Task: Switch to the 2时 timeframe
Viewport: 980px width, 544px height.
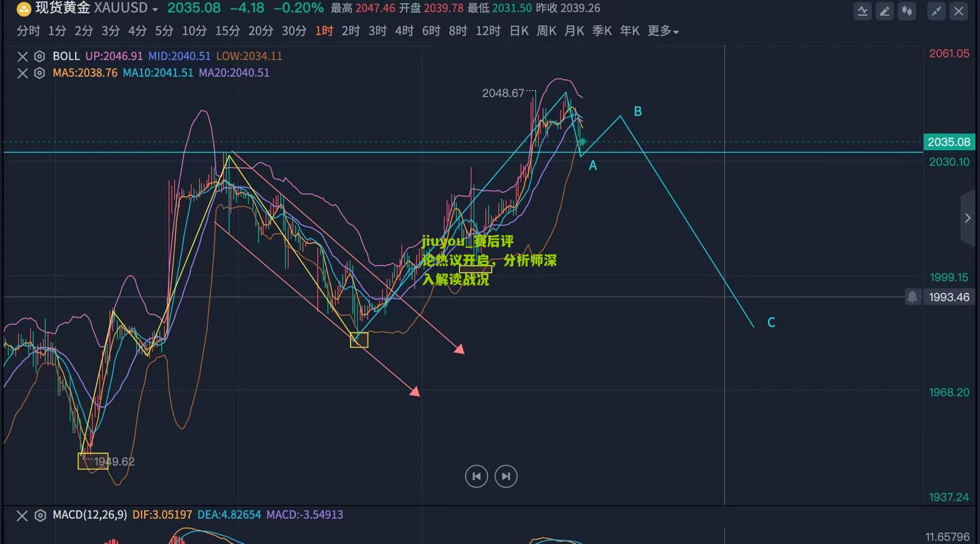Action: tap(351, 31)
